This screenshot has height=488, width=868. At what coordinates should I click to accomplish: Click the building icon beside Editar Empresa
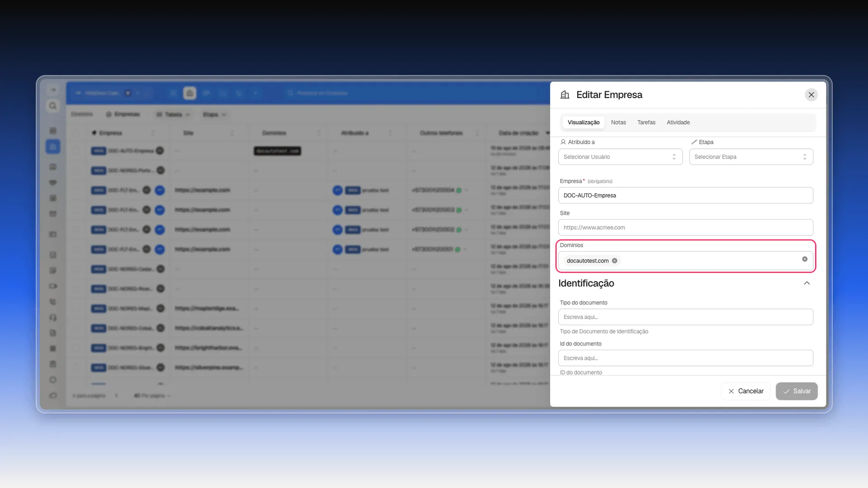565,95
